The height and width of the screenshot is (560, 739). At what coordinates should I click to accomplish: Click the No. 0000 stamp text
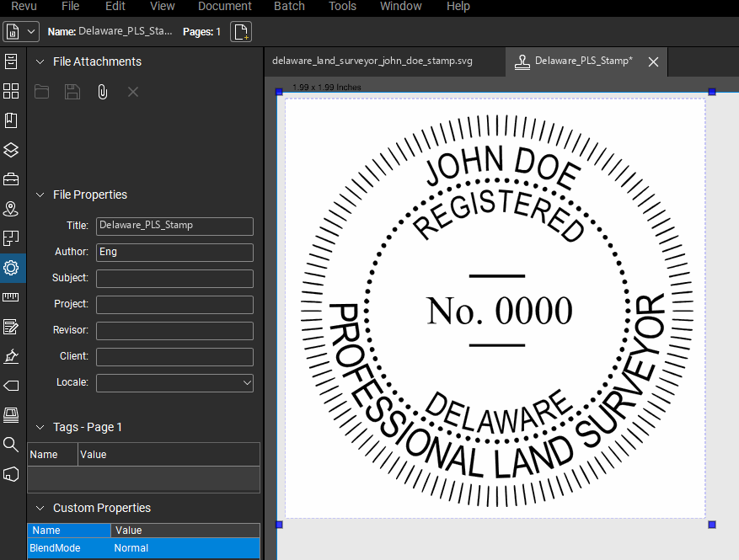click(x=500, y=311)
